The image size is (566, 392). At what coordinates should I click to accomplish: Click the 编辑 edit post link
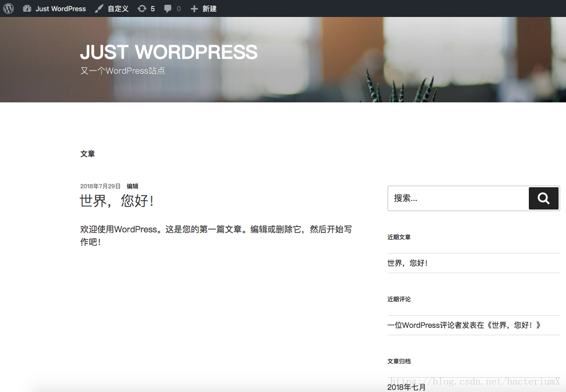(133, 186)
